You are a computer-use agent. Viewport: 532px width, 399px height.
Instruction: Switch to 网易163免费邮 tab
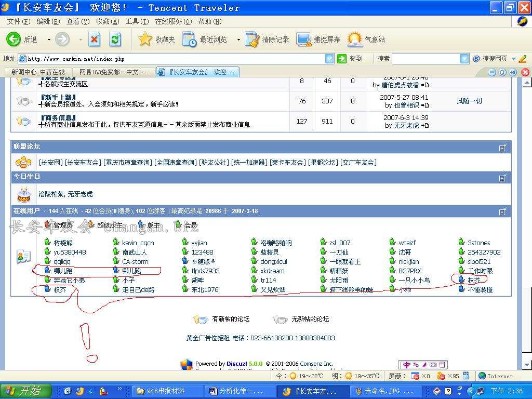click(113, 72)
